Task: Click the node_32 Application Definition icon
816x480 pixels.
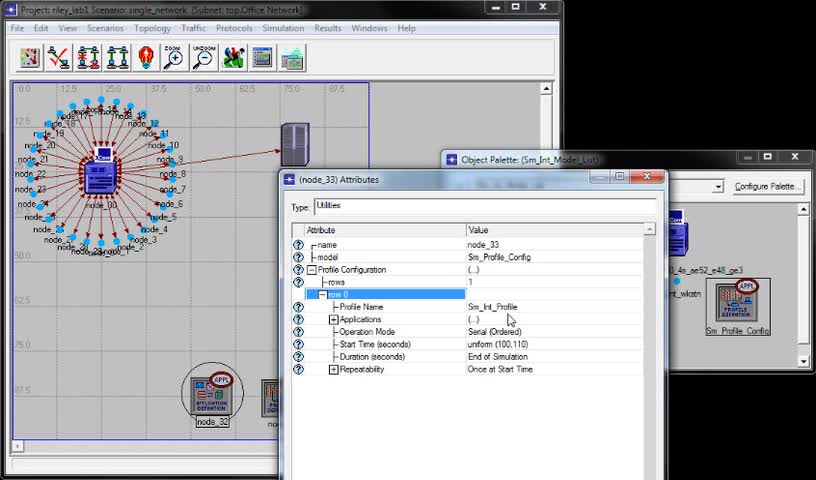Action: point(212,395)
